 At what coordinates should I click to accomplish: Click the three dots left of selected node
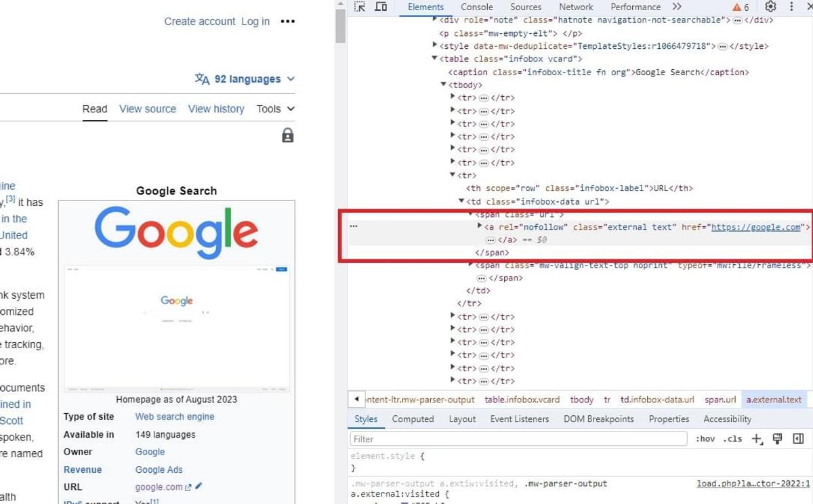pos(353,226)
